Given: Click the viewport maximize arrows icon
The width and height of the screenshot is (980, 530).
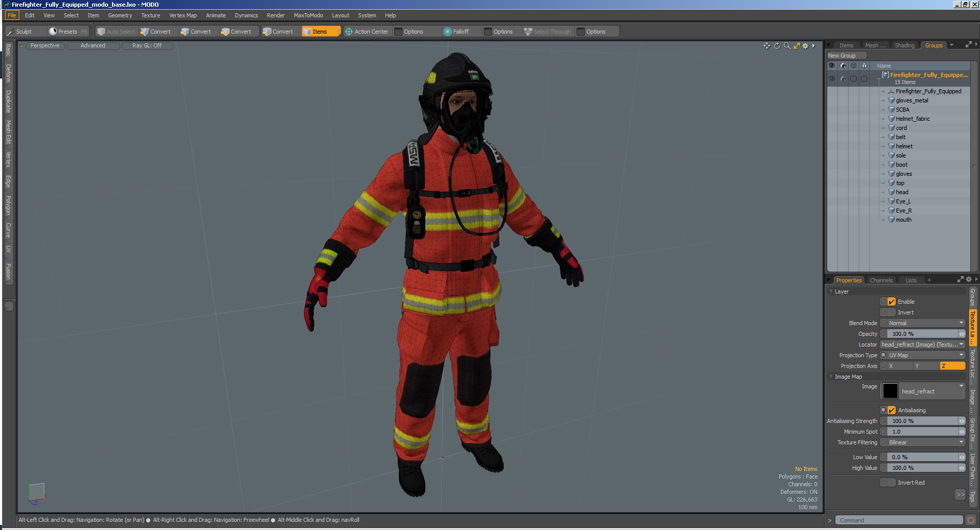Looking at the screenshot, I should tap(797, 46).
